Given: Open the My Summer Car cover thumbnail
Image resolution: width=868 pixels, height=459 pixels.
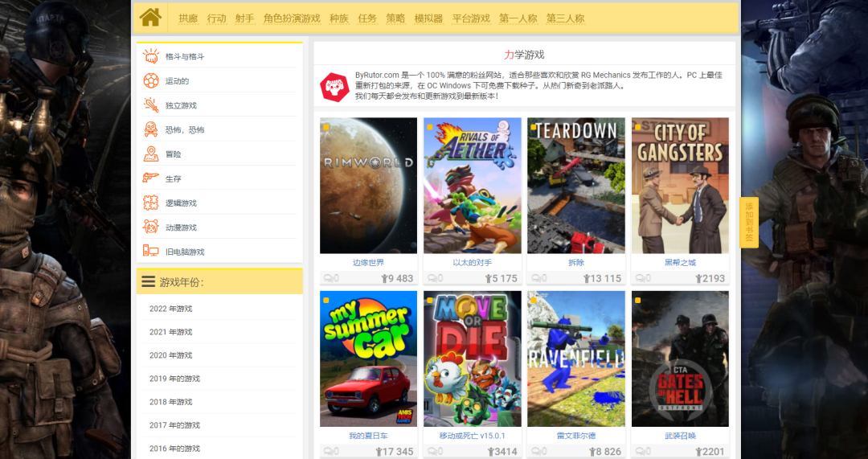Looking at the screenshot, I should (368, 359).
